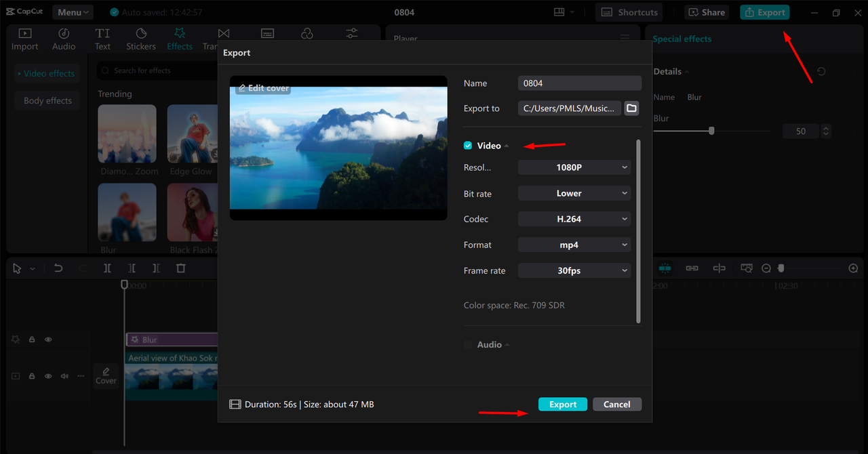This screenshot has width=868, height=454.
Task: Click the Blur intensity slider handle
Action: click(x=711, y=131)
